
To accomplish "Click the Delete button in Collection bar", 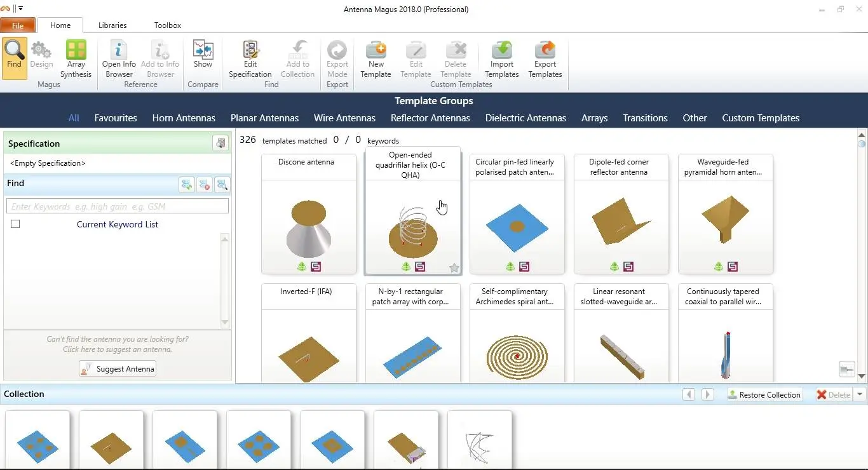I will (x=834, y=394).
